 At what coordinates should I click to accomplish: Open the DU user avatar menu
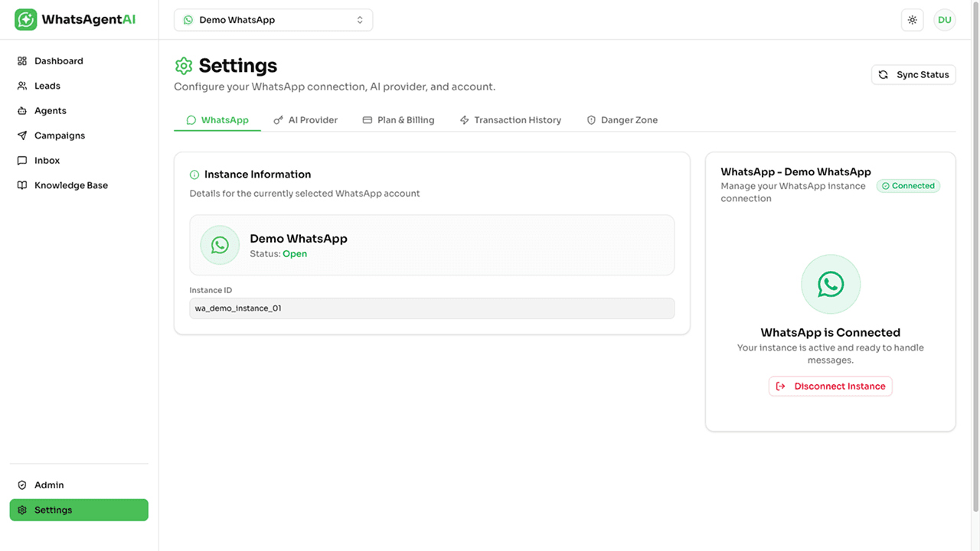[x=945, y=20]
